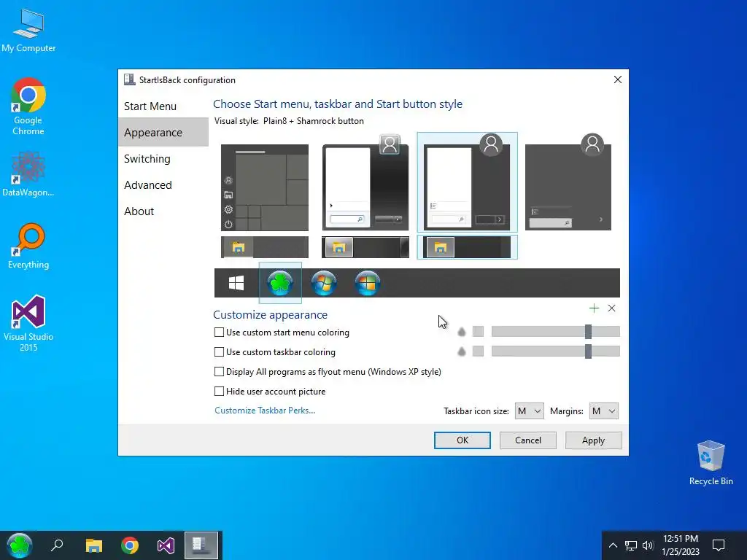747x560 pixels.
Task: Click start menu color swatch
Action: coord(478,332)
